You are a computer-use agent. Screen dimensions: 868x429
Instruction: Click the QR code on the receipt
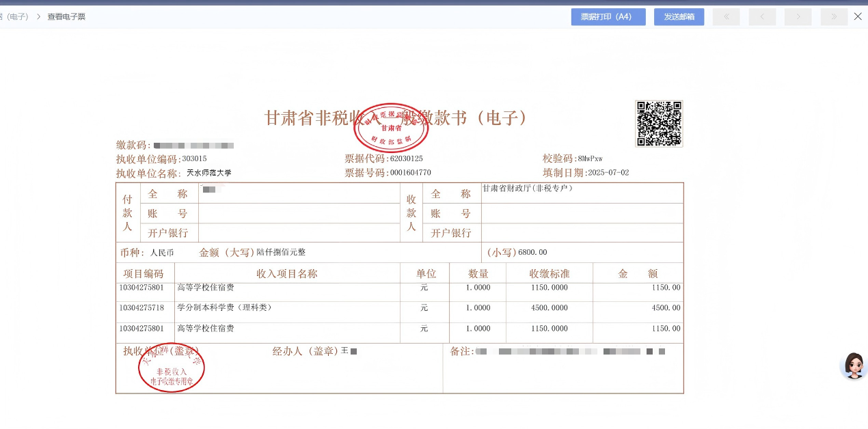point(659,124)
